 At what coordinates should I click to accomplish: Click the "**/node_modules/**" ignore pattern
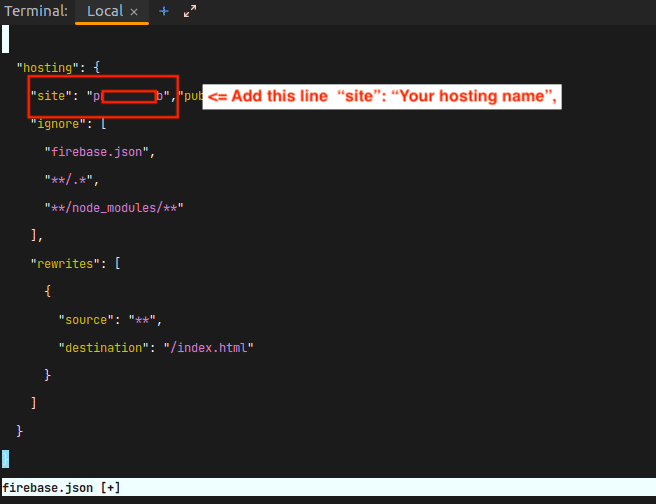[115, 208]
